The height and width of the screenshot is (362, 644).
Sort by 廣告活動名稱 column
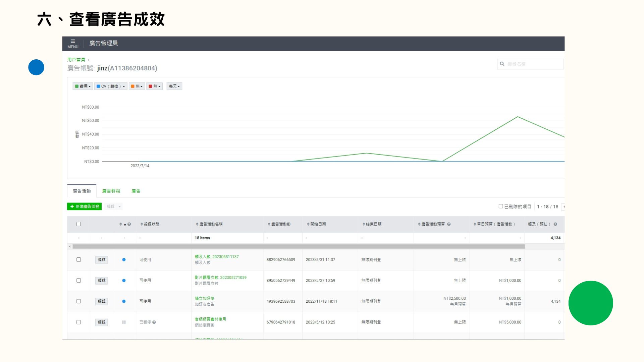click(209, 224)
